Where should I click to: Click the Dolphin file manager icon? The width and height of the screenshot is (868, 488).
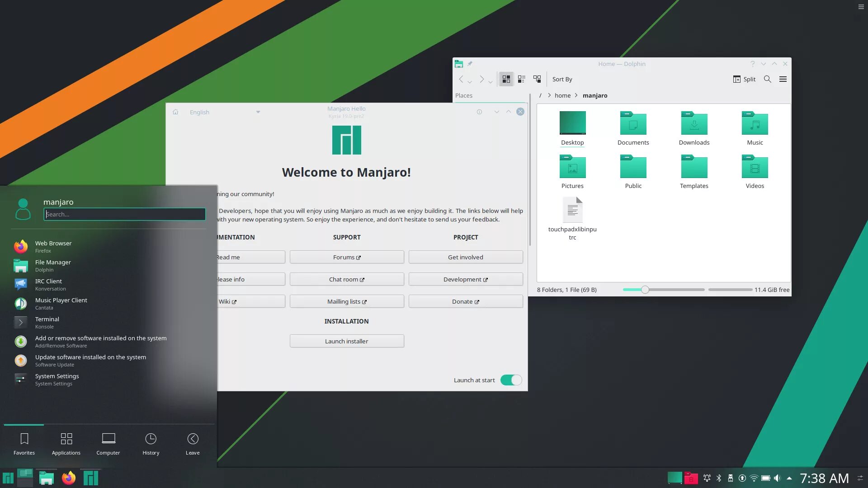47,478
